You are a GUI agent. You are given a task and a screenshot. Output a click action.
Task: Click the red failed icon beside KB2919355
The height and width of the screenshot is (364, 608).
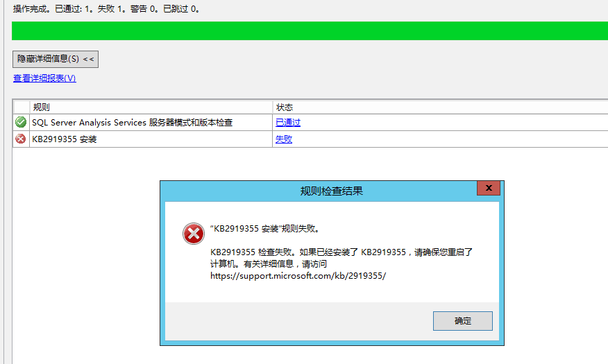[x=21, y=139]
